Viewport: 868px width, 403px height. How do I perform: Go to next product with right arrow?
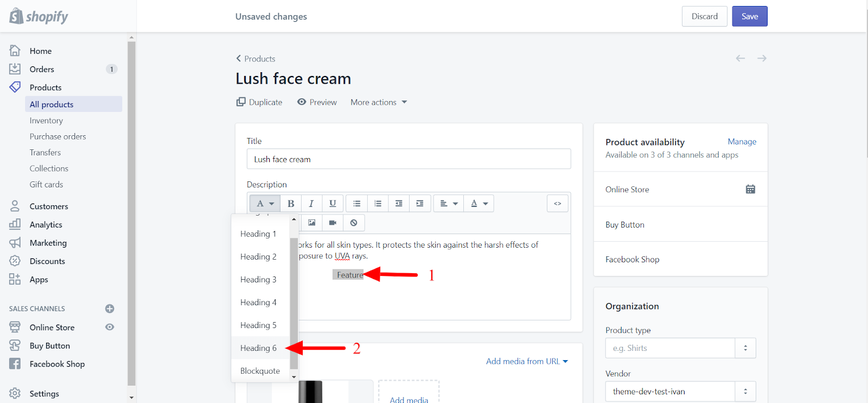click(762, 58)
